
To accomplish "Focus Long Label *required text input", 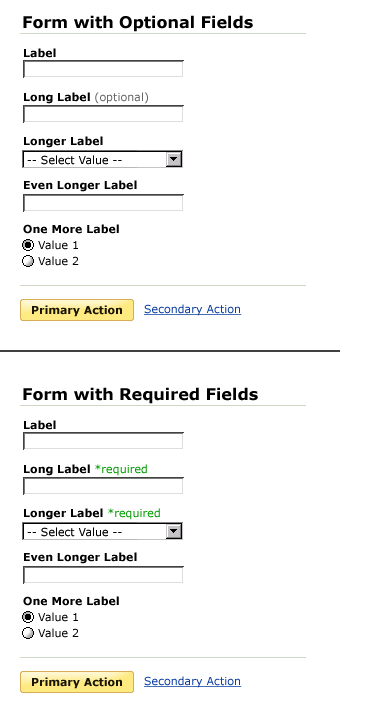I will click(103, 486).
